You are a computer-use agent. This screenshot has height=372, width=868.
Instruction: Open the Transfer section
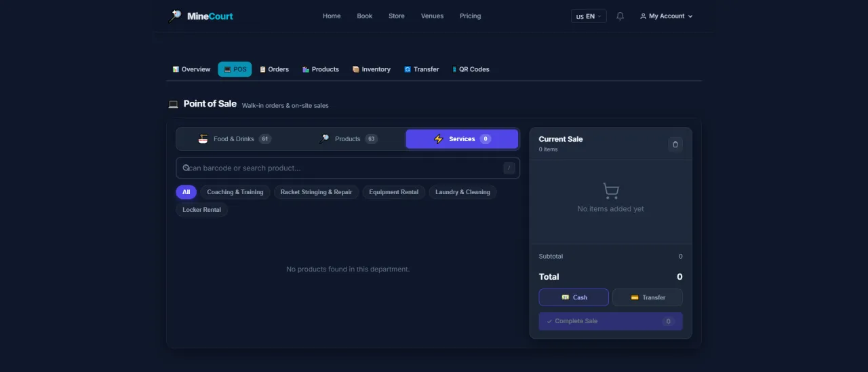pos(422,69)
